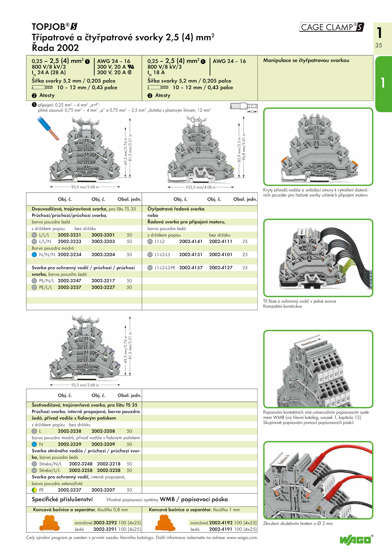The width and height of the screenshot is (392, 555).
Task: Click order number 2002-3228
Action: click(x=109, y=470)
